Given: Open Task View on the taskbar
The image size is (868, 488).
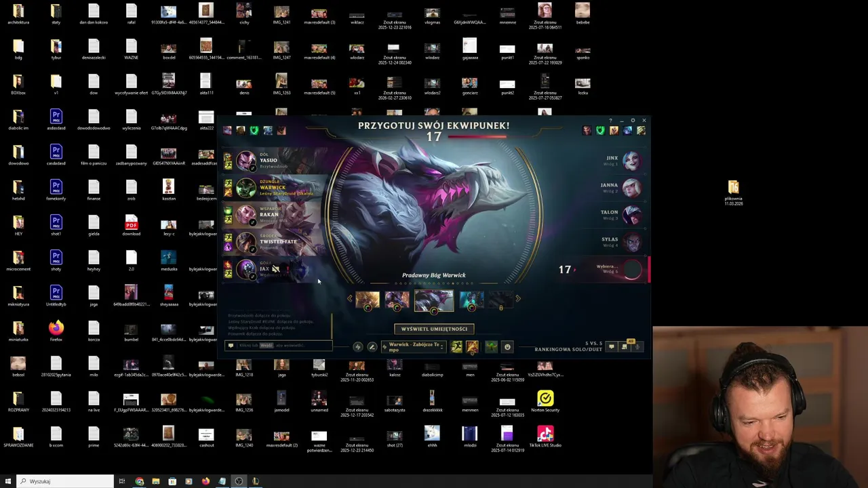Looking at the screenshot, I should 122,481.
